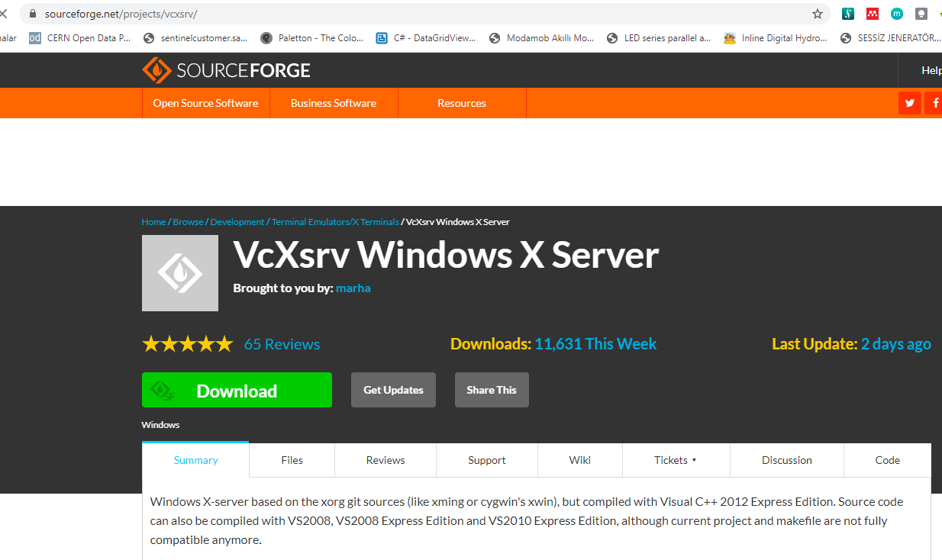Click the SourceForge logo in header

(226, 70)
